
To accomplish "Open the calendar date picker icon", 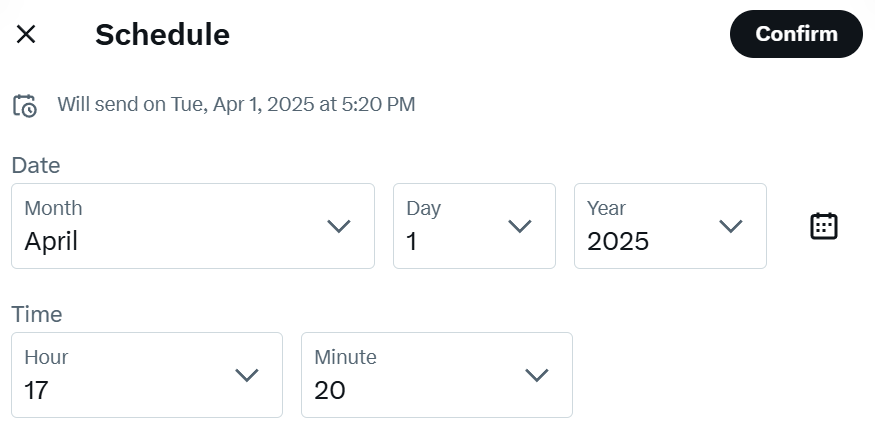I will coord(823,226).
